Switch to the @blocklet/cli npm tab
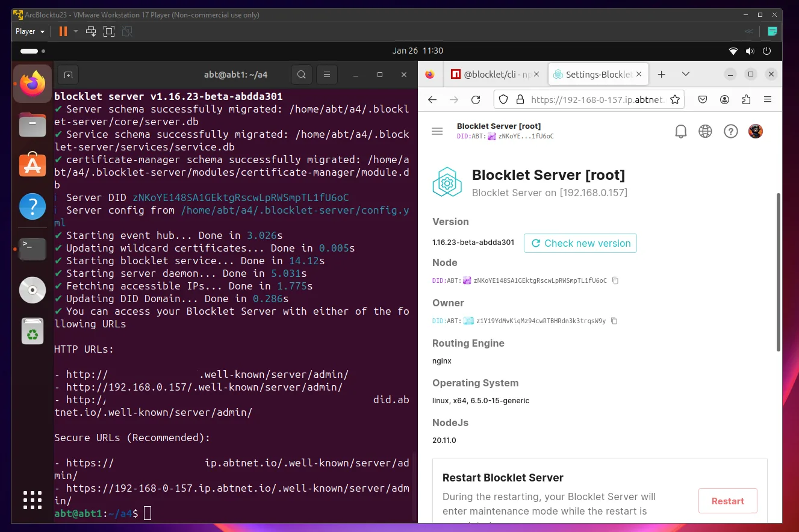The image size is (799, 532). (x=496, y=75)
